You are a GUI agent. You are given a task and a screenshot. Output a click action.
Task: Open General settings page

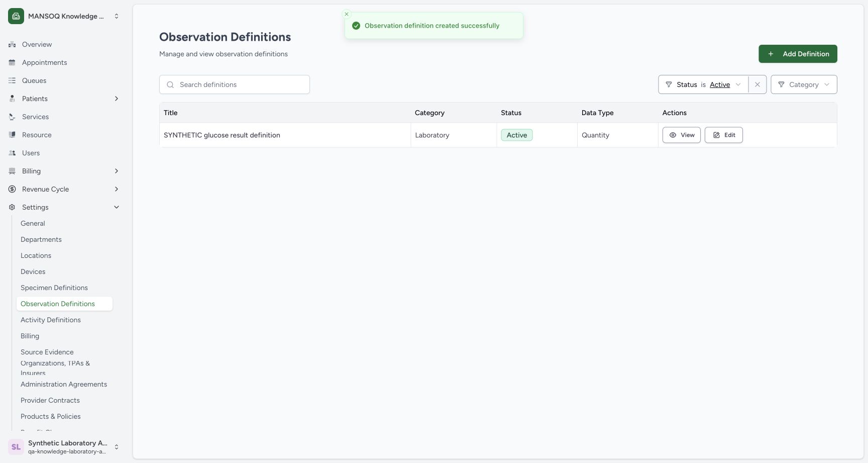coord(33,223)
